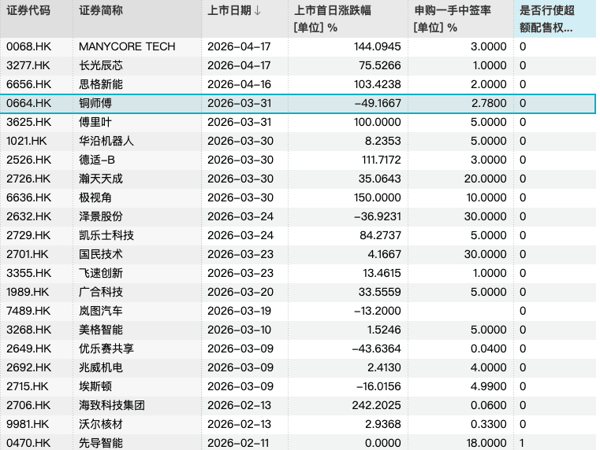Select the highlighted 铜师傅 row name

coord(98,103)
